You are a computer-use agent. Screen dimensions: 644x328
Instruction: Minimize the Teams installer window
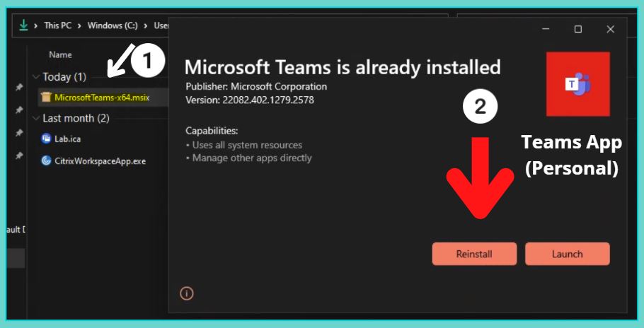click(546, 29)
